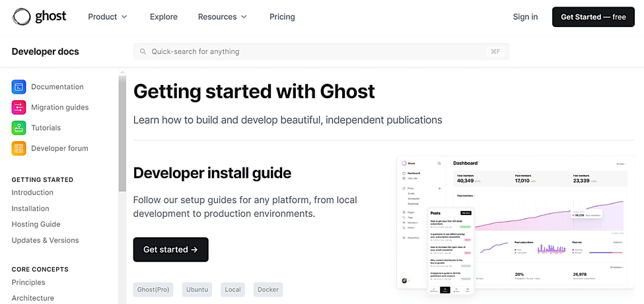
Task: Select the green Tutorials icon
Action: 18,127
